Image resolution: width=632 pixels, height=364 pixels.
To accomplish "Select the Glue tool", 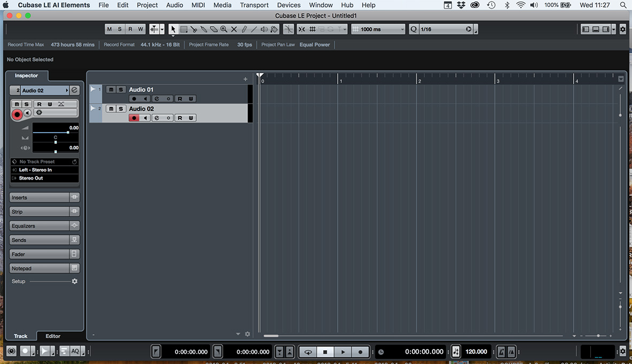I will coord(203,29).
